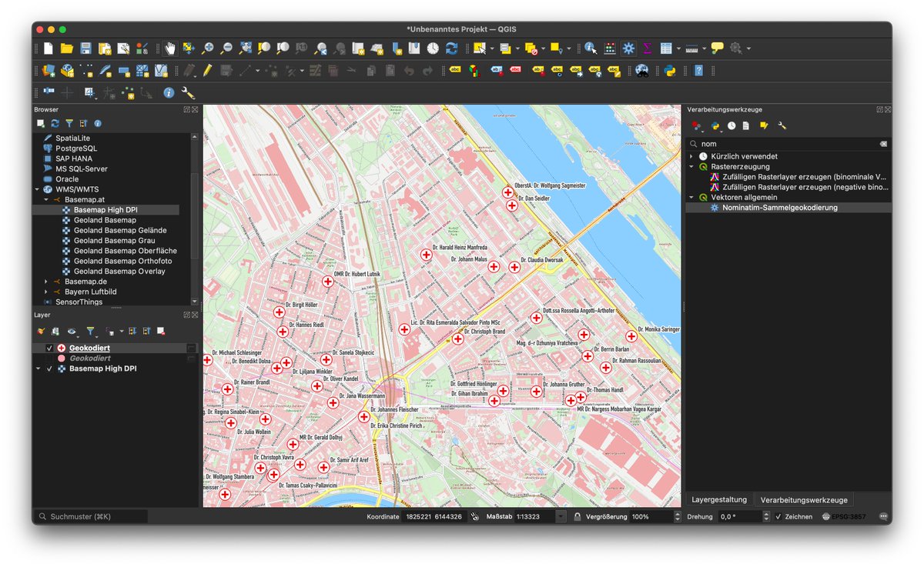Click the Zoom Out magnifier tool
The image size is (924, 567).
tap(226, 48)
